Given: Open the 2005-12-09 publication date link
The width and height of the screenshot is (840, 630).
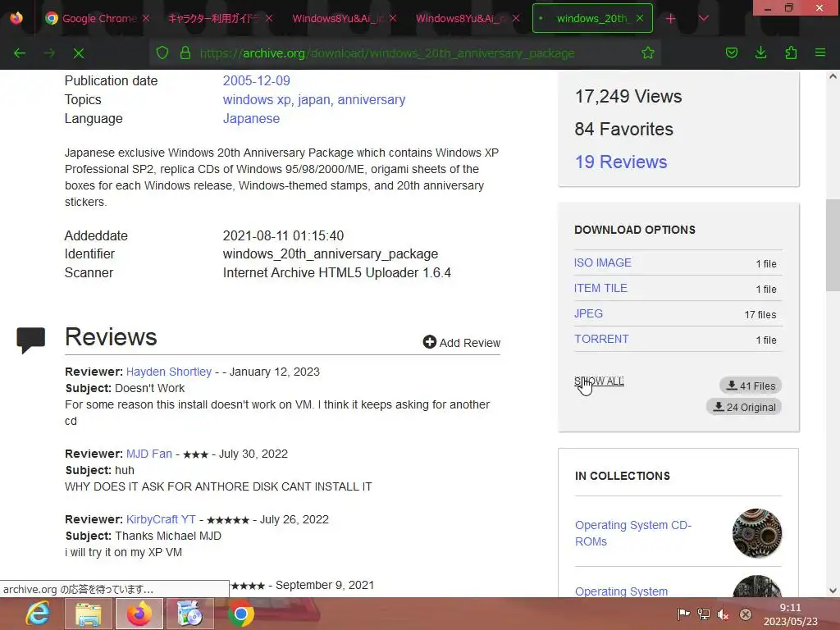Looking at the screenshot, I should pos(256,81).
